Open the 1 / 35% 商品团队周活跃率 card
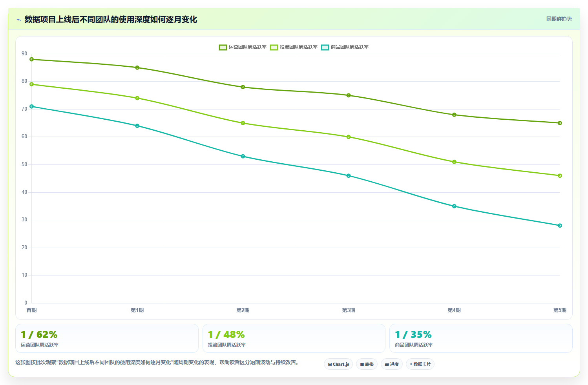588x385 pixels. coord(481,338)
